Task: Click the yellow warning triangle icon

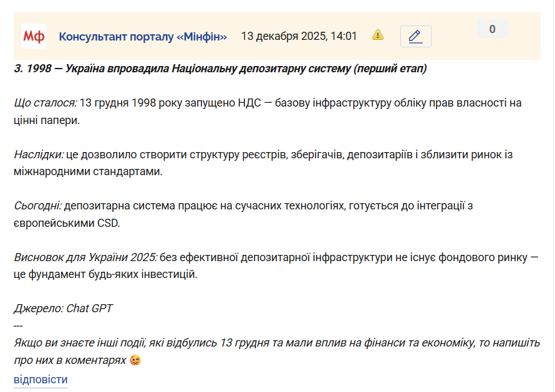Action: point(378,35)
